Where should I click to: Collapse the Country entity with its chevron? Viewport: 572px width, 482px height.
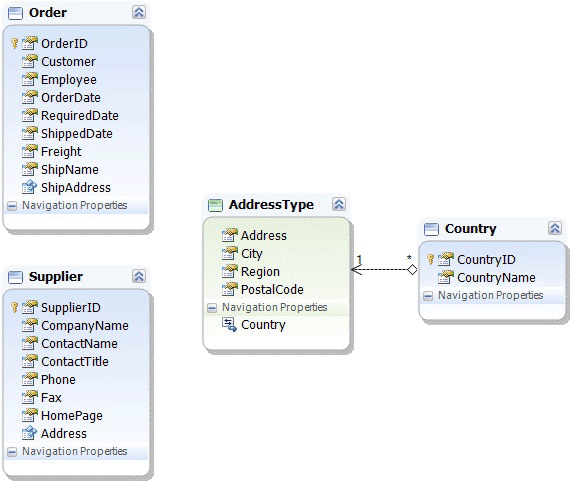[555, 228]
